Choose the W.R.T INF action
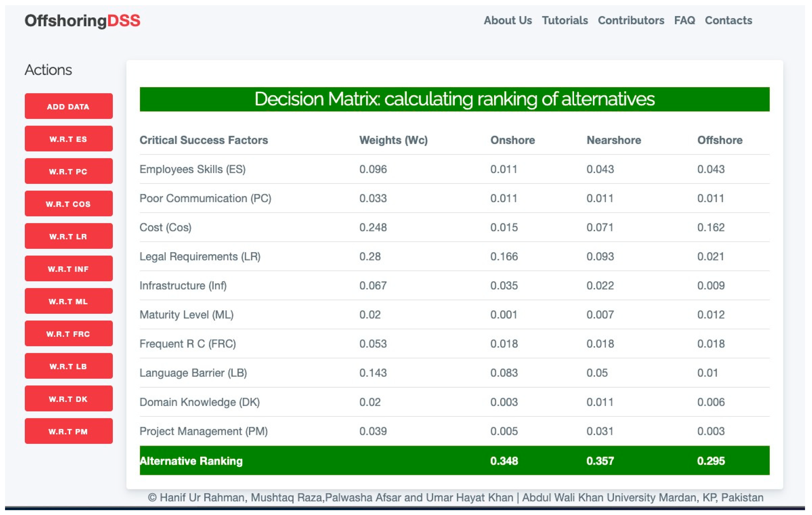The width and height of the screenshot is (812, 515). click(x=69, y=269)
